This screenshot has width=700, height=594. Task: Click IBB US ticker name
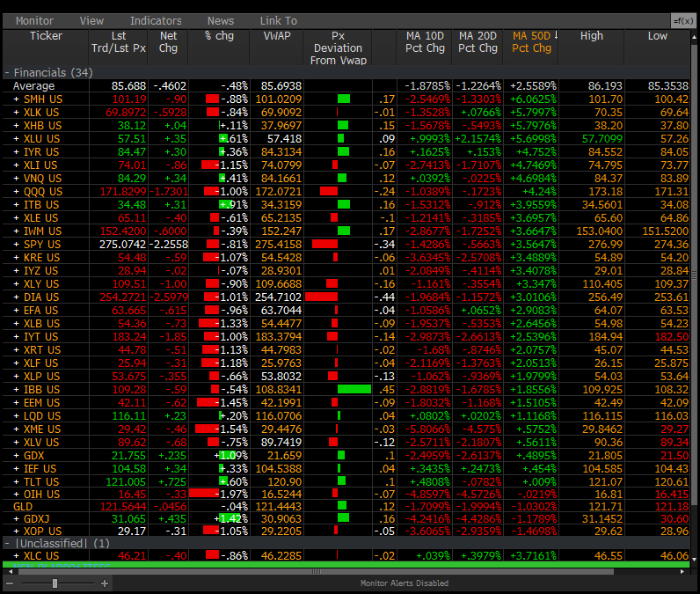click(x=41, y=390)
